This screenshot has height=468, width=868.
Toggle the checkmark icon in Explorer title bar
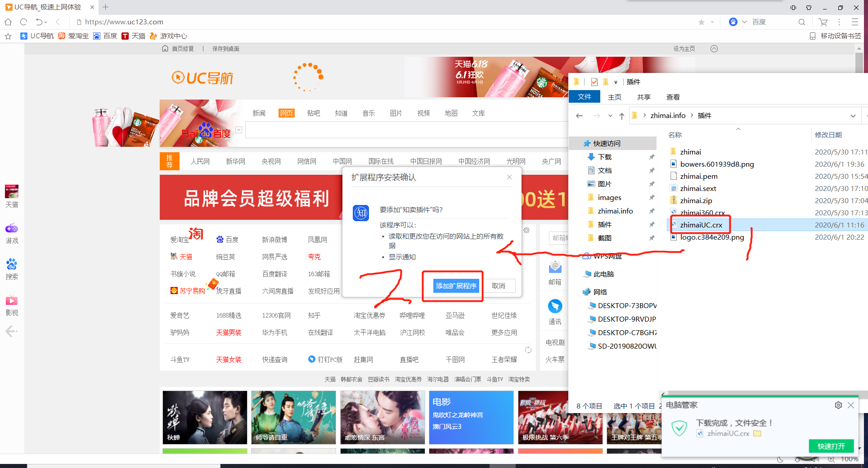tap(594, 82)
